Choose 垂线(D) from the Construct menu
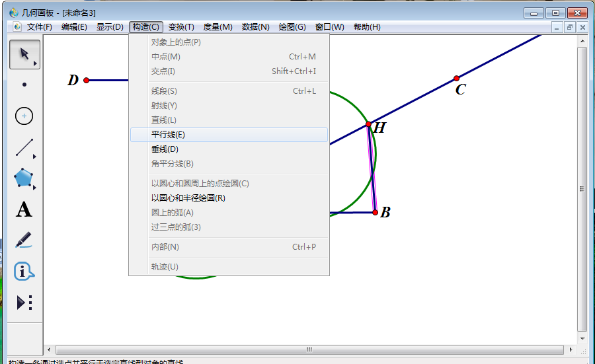This screenshot has width=595, height=364. pos(229,149)
